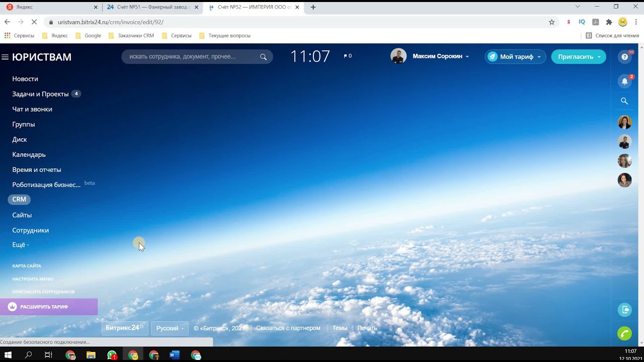Click the Битрикс24 footer logo

[x=125, y=328]
